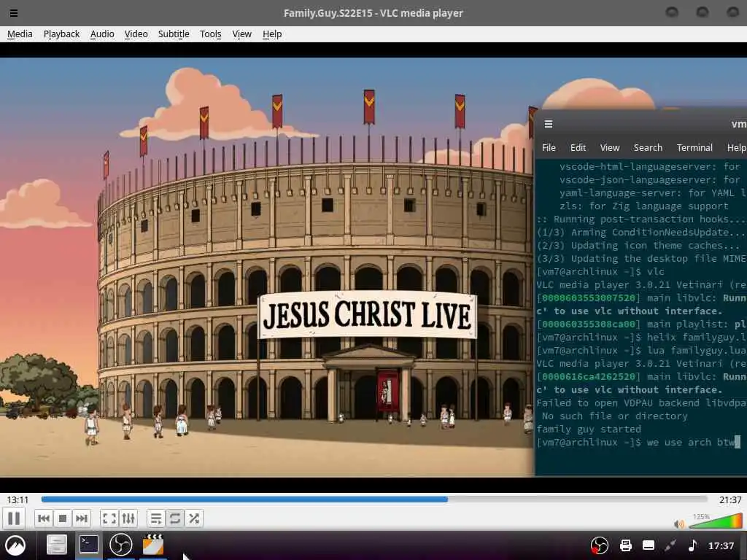This screenshot has width=747, height=560.
Task: Stop playback with the stop button
Action: [63, 518]
